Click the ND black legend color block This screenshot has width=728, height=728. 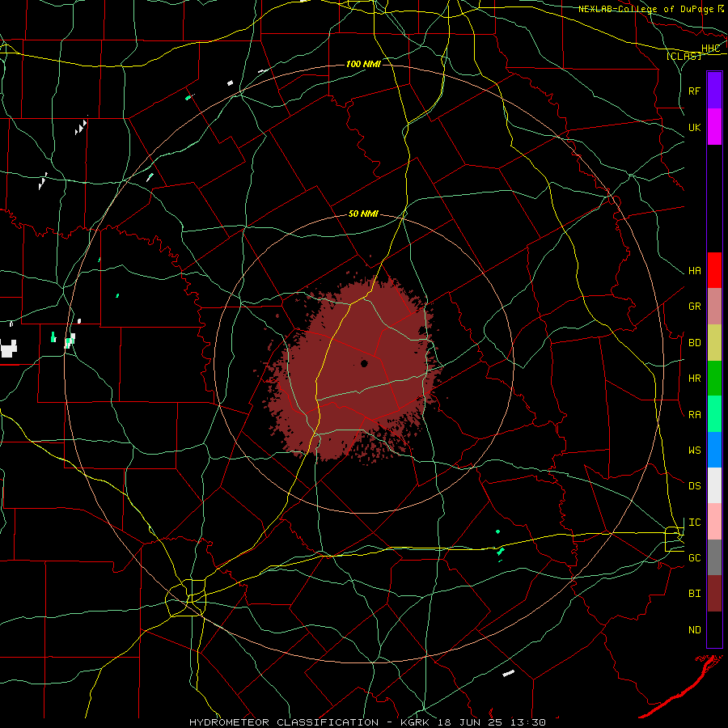(714, 629)
